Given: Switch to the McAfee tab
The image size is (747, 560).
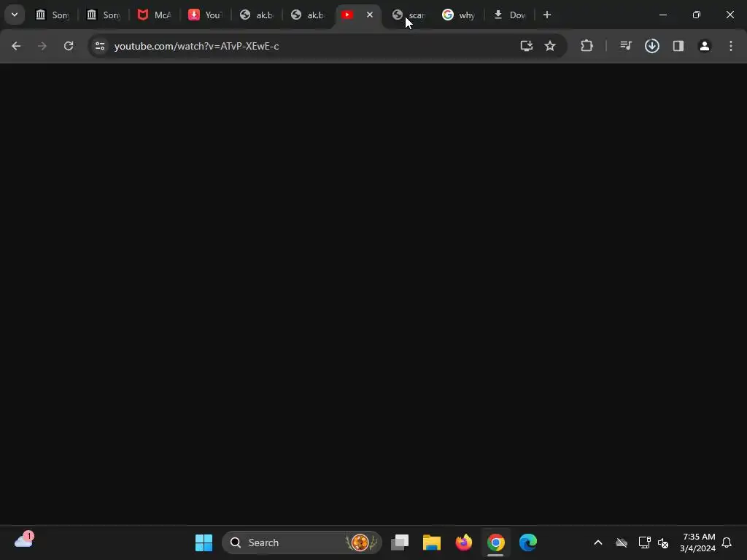Looking at the screenshot, I should pyautogui.click(x=155, y=15).
